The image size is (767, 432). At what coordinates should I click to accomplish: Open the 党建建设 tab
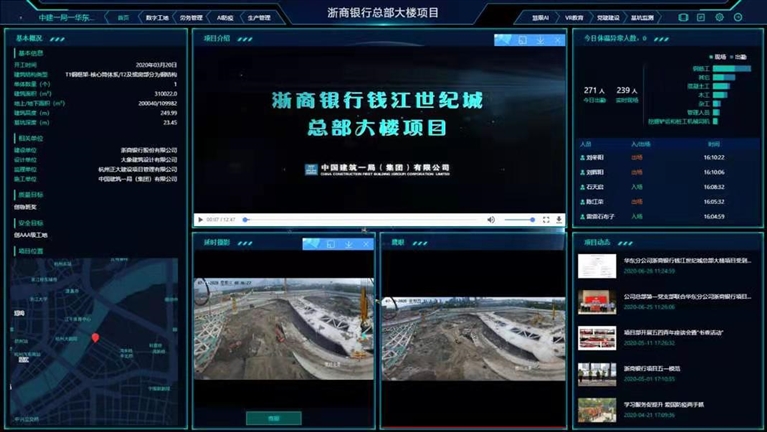tap(608, 18)
